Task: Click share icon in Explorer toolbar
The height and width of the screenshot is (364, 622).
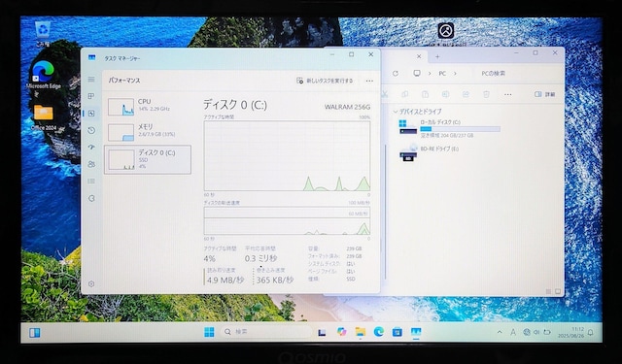Action: 466,94
